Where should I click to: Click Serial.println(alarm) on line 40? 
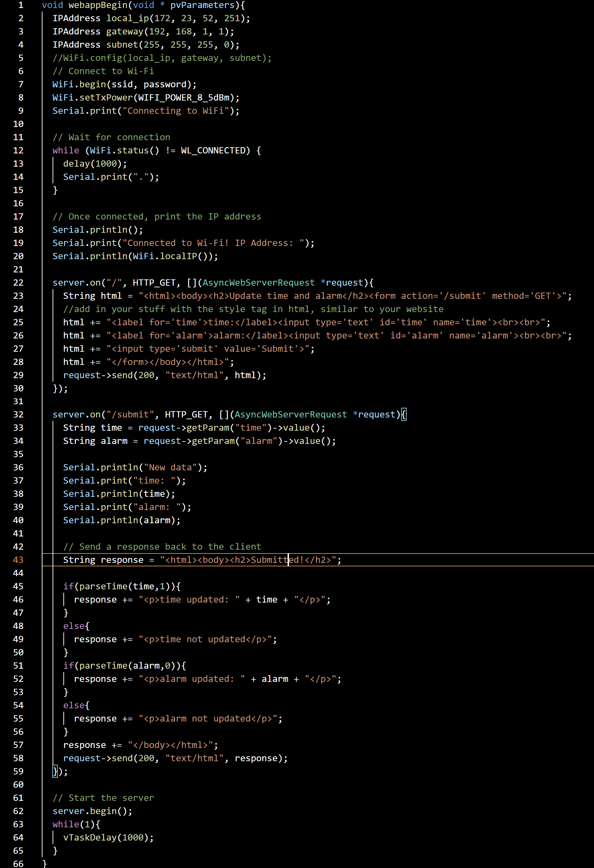pos(122,520)
